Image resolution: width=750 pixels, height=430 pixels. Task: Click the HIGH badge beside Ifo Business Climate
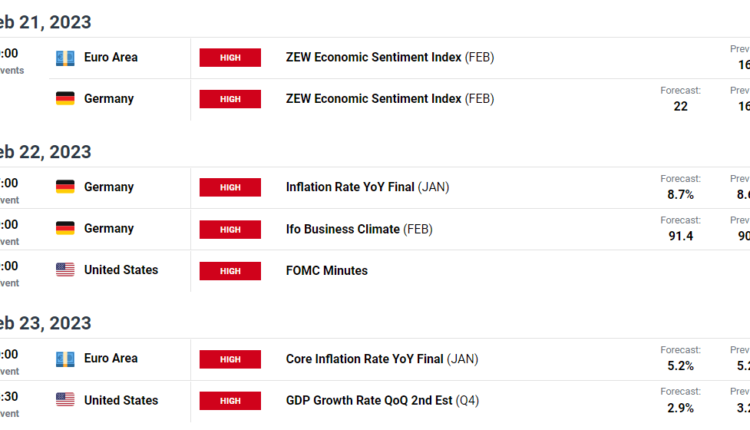[230, 229]
